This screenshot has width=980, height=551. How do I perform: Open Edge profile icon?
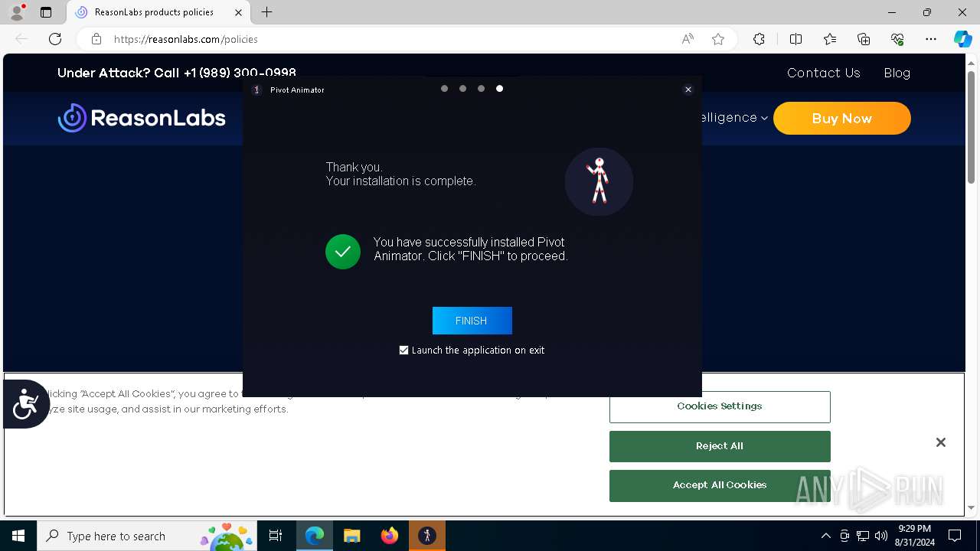click(17, 12)
